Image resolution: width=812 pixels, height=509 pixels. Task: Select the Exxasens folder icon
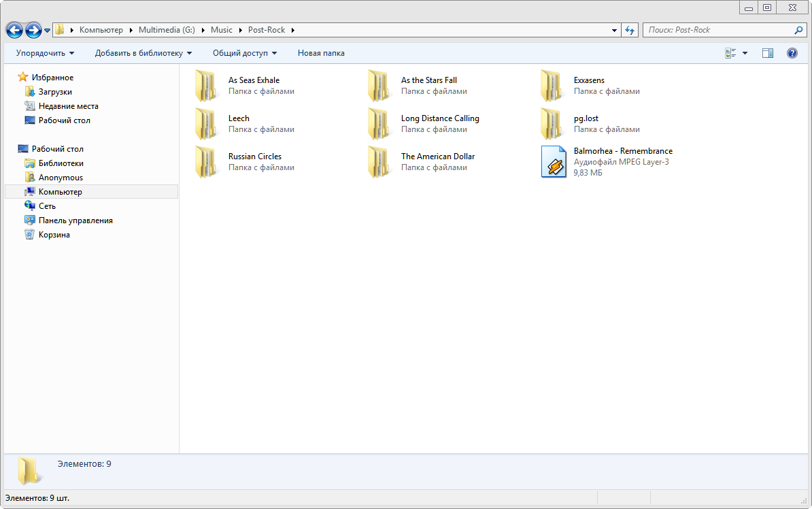click(x=551, y=86)
